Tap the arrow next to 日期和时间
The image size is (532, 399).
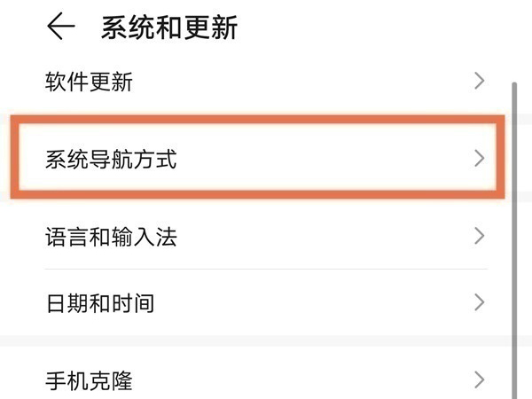pyautogui.click(x=480, y=302)
